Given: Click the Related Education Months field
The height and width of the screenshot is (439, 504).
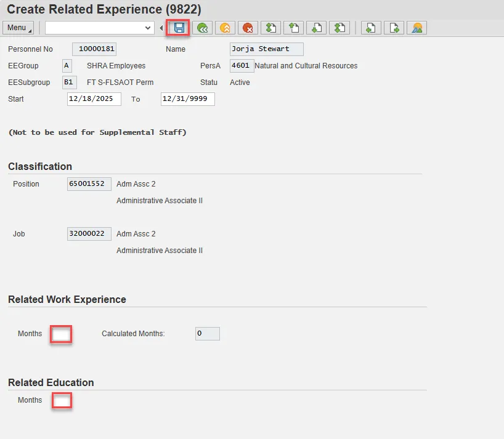Looking at the screenshot, I should tap(62, 401).
